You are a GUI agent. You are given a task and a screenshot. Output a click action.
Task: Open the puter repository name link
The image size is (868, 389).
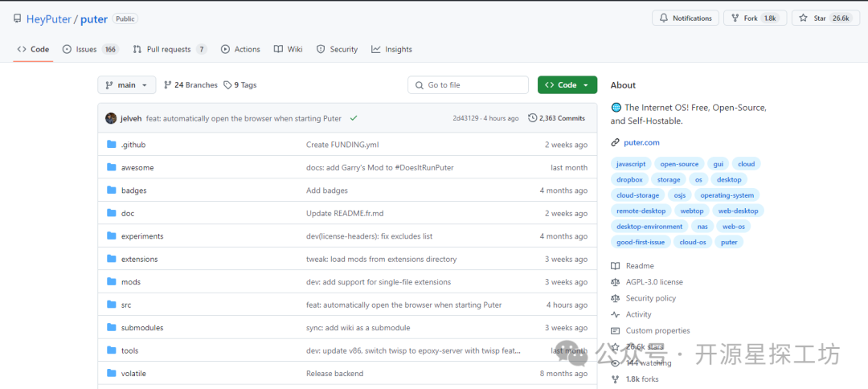[94, 18]
